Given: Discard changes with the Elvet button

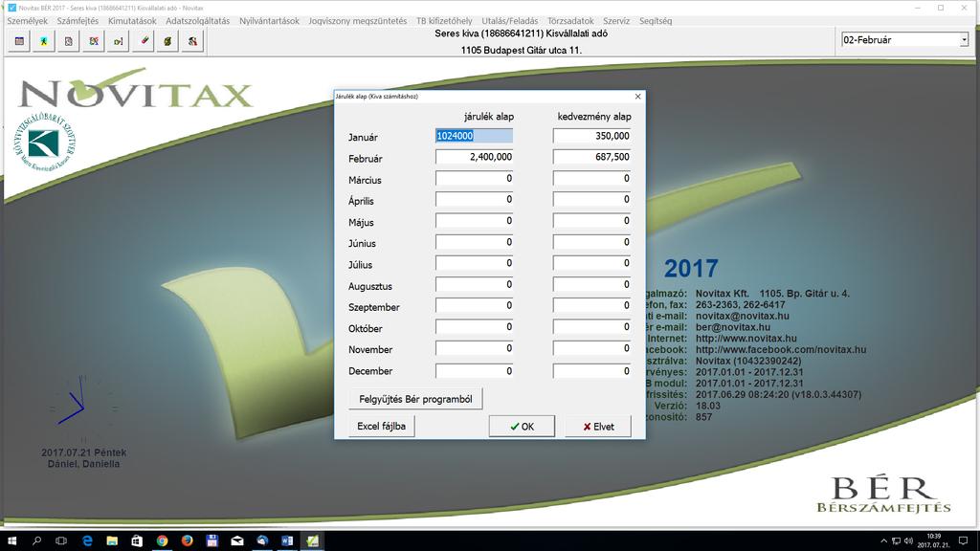Looking at the screenshot, I should 598,426.
